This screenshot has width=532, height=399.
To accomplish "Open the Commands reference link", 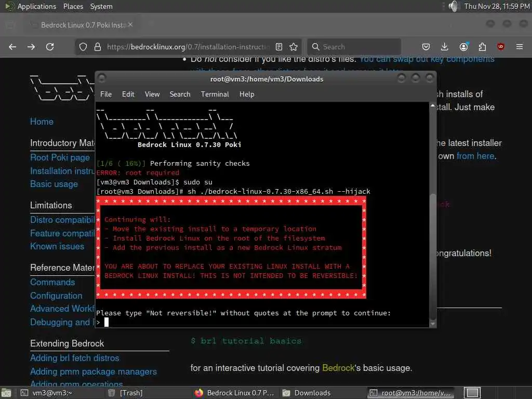I will click(x=52, y=282).
